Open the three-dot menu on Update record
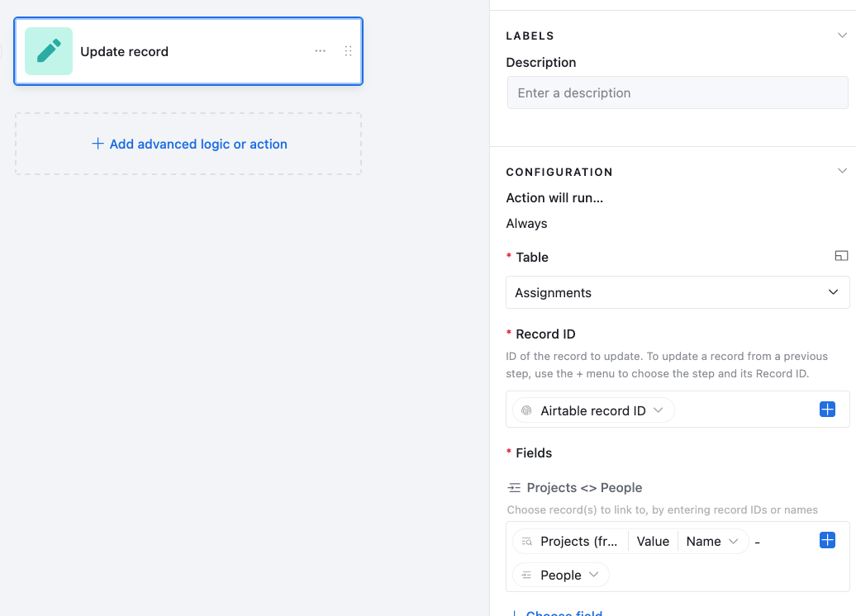This screenshot has height=616, width=856. [x=320, y=50]
